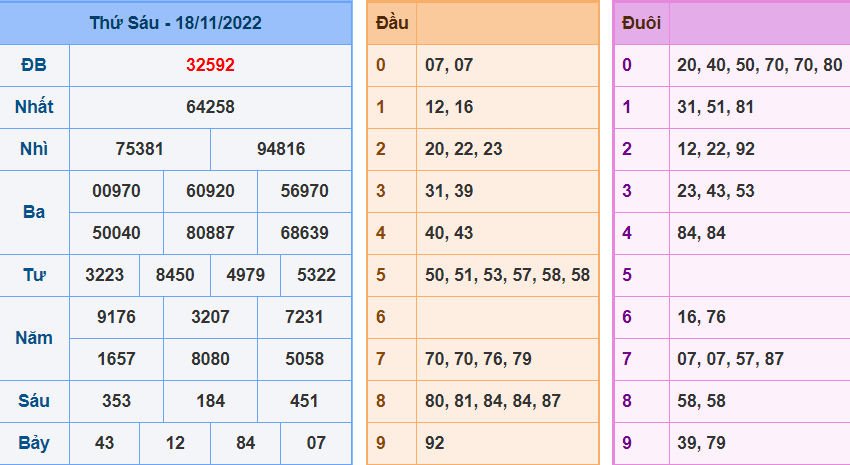This screenshot has width=850, height=465.
Task: Click Ba prize number 00970
Action: point(116,191)
